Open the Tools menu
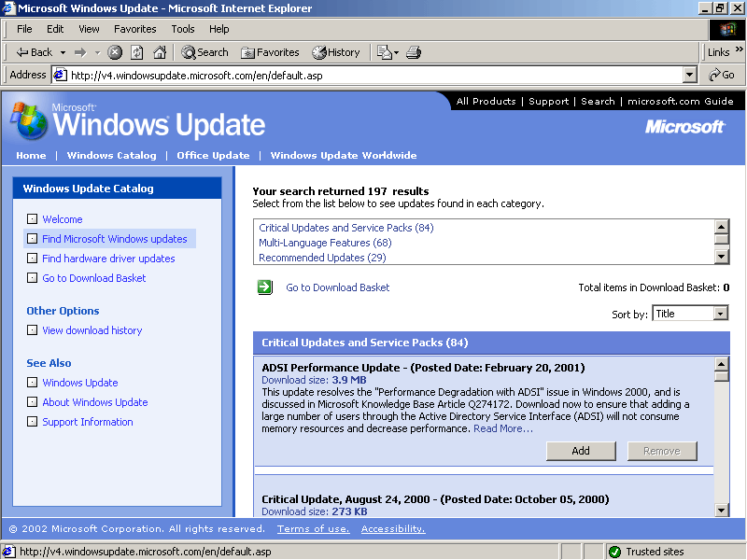The height and width of the screenshot is (560, 747). 183,29
